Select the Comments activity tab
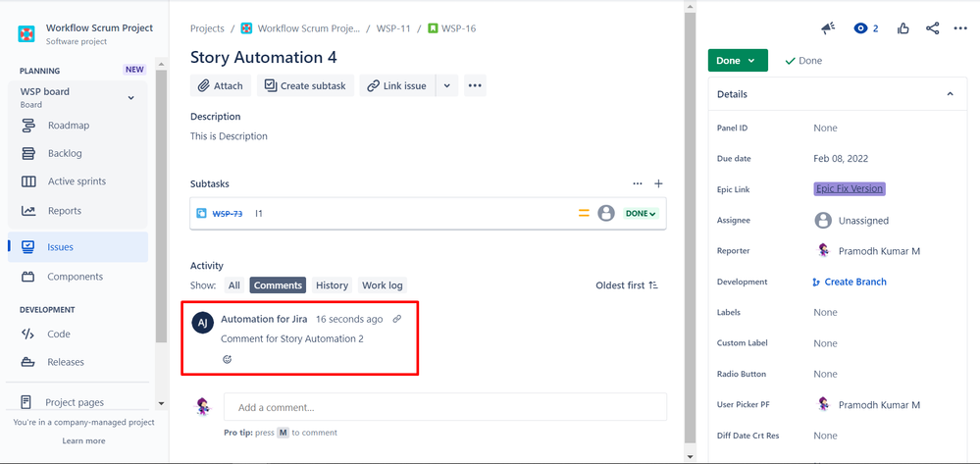980x464 pixels. click(279, 285)
